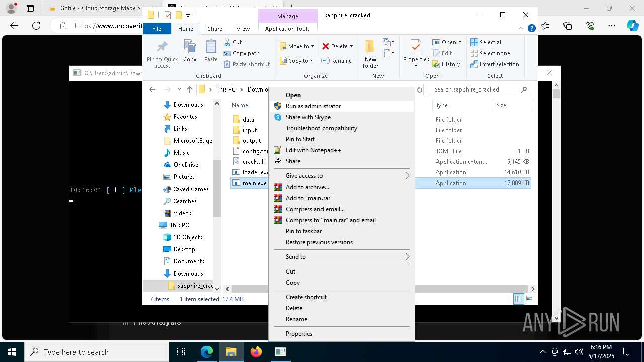This screenshot has width=644, height=362.
Task: Go back in Explorer navigation
Action: [x=152, y=89]
